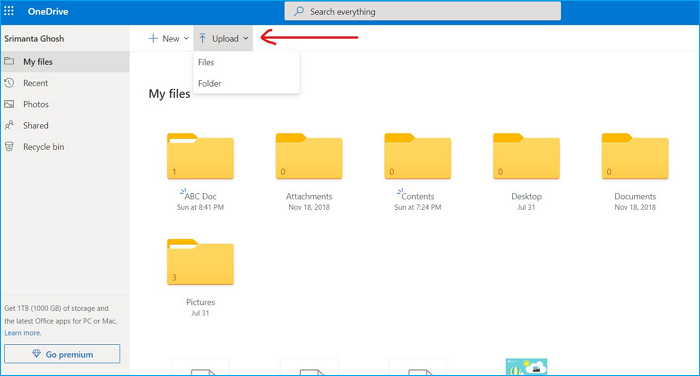Click the diamond icon on Go premium
The height and width of the screenshot is (376, 700).
pos(37,354)
